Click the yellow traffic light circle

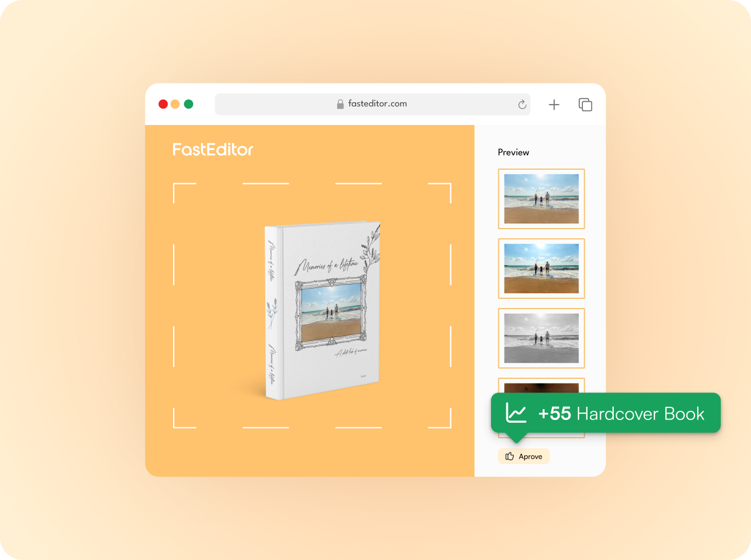175,104
